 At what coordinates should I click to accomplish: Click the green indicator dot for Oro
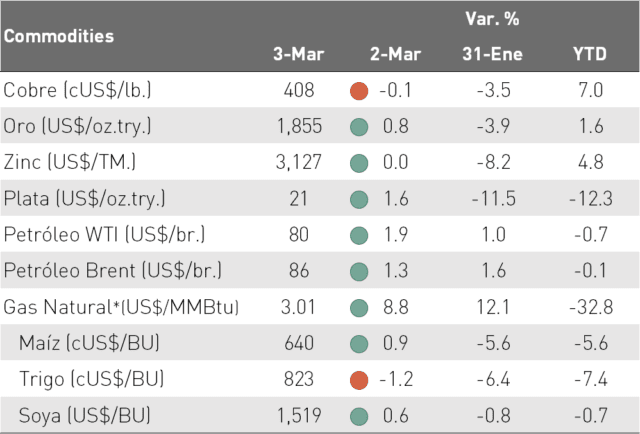[x=359, y=127]
